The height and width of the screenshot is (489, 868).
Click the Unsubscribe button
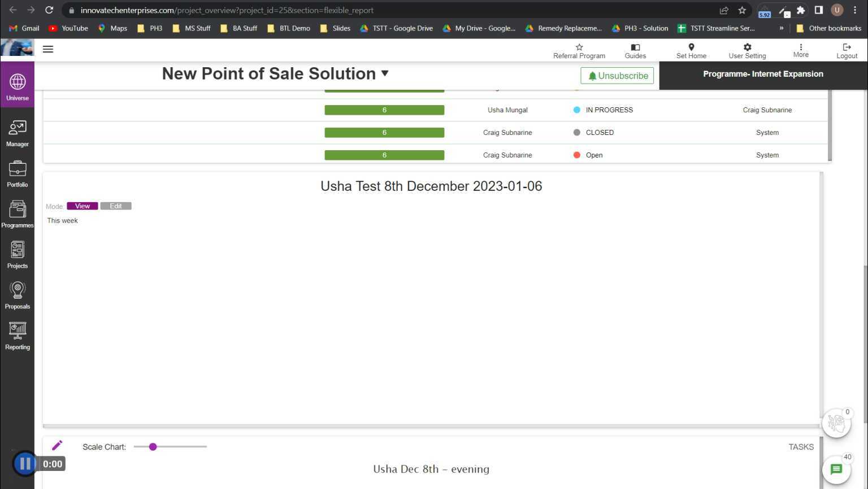pyautogui.click(x=617, y=76)
